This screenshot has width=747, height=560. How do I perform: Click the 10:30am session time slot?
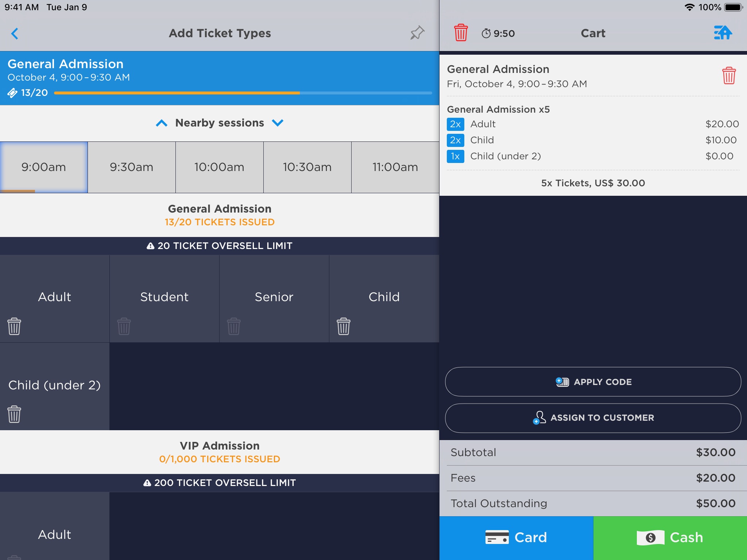click(x=307, y=167)
